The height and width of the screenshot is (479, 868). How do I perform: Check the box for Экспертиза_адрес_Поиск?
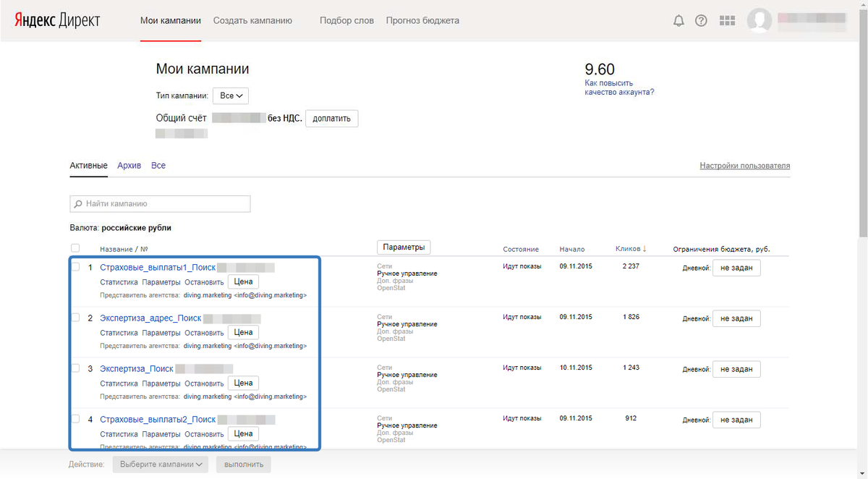(75, 318)
